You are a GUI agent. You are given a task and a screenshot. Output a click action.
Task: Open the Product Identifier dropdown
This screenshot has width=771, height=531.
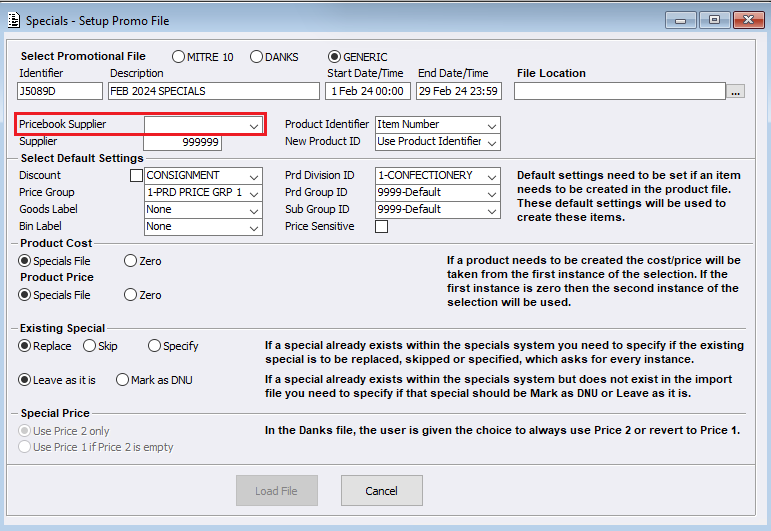[x=438, y=125]
